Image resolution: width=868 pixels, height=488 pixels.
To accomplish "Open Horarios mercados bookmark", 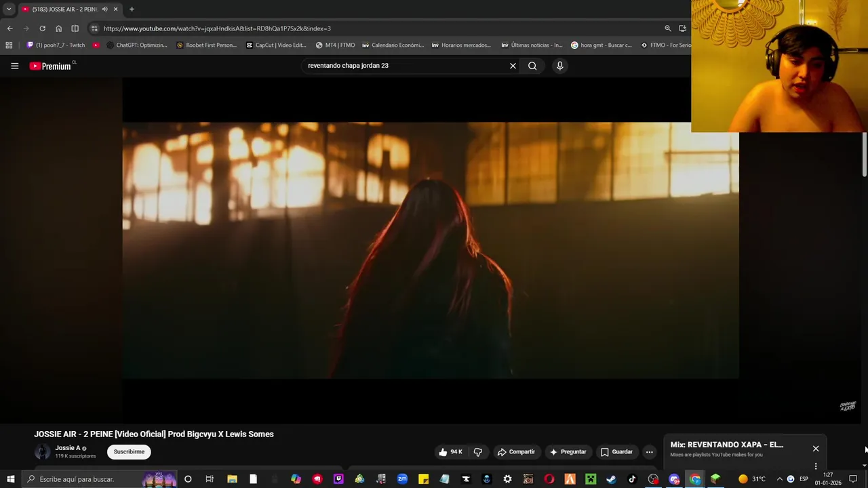I will pos(461,45).
